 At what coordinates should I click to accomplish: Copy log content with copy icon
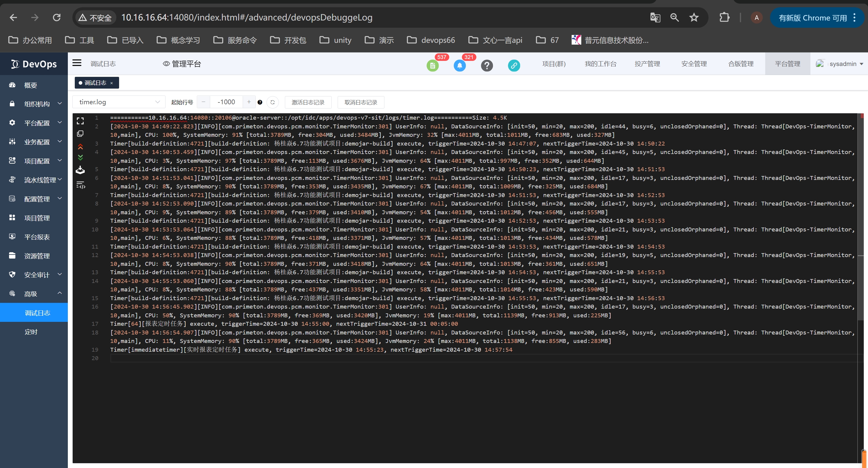pos(80,134)
